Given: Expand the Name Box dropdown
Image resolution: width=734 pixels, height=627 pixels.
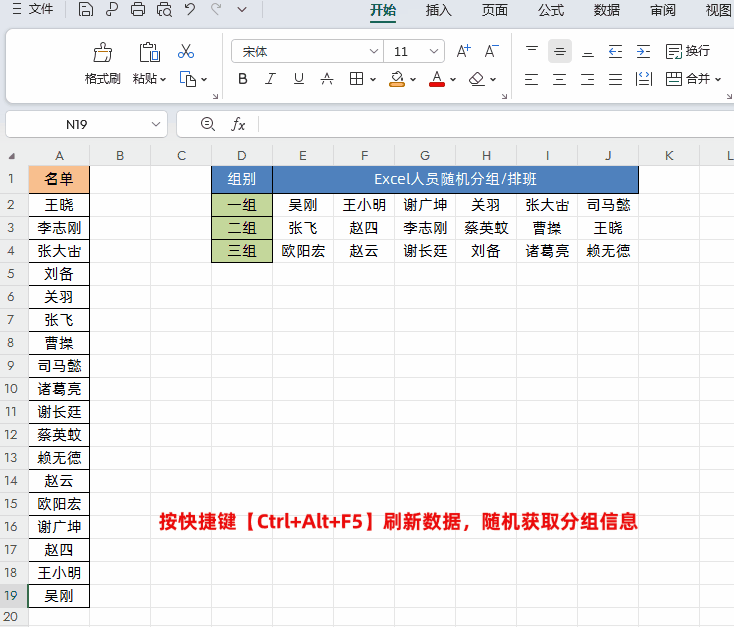Looking at the screenshot, I should pos(156,125).
